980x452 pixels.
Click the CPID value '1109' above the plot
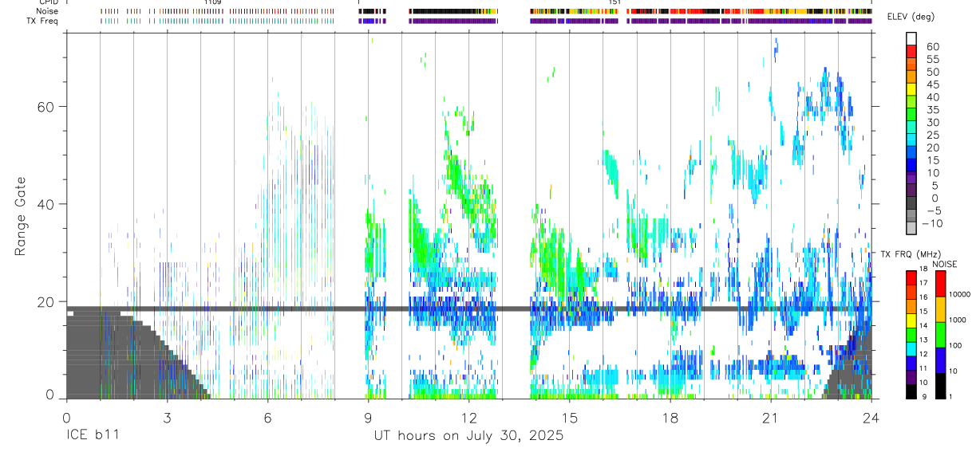coord(213,2)
